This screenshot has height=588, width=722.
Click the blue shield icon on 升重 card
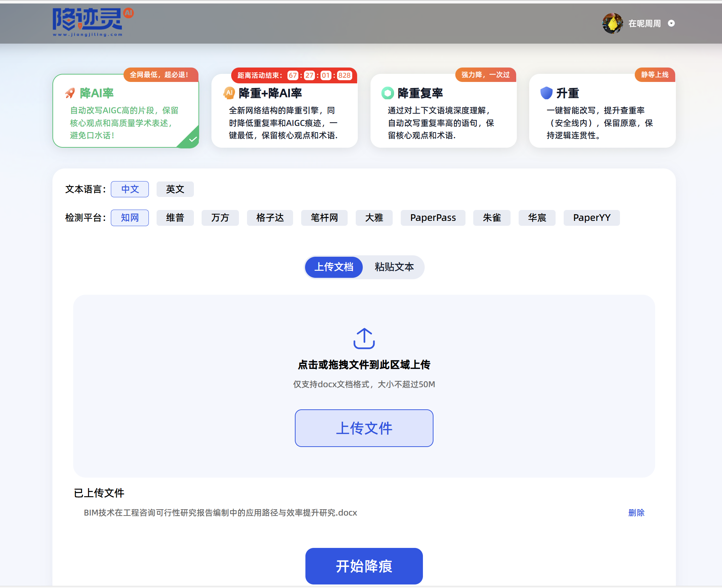546,93
